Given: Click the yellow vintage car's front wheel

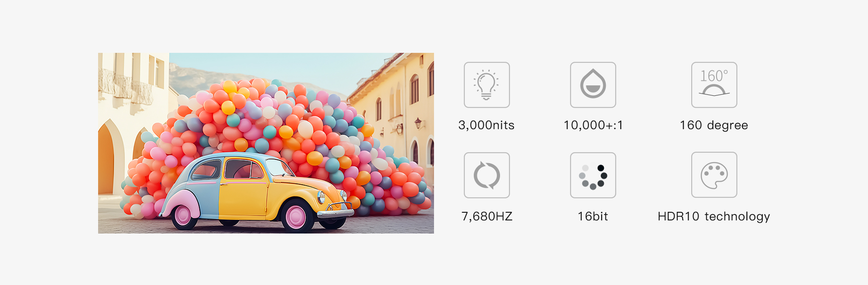Looking at the screenshot, I should pyautogui.click(x=297, y=216).
